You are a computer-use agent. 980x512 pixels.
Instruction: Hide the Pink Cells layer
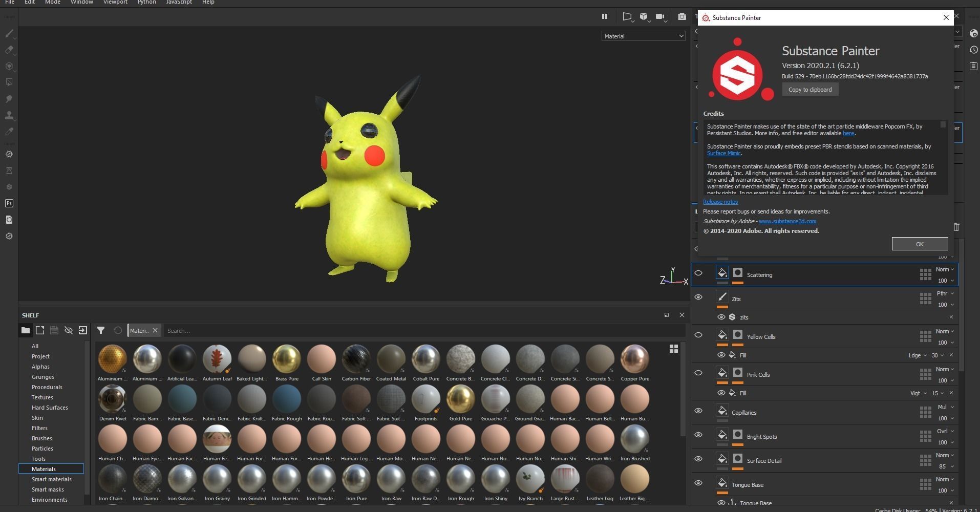point(698,373)
